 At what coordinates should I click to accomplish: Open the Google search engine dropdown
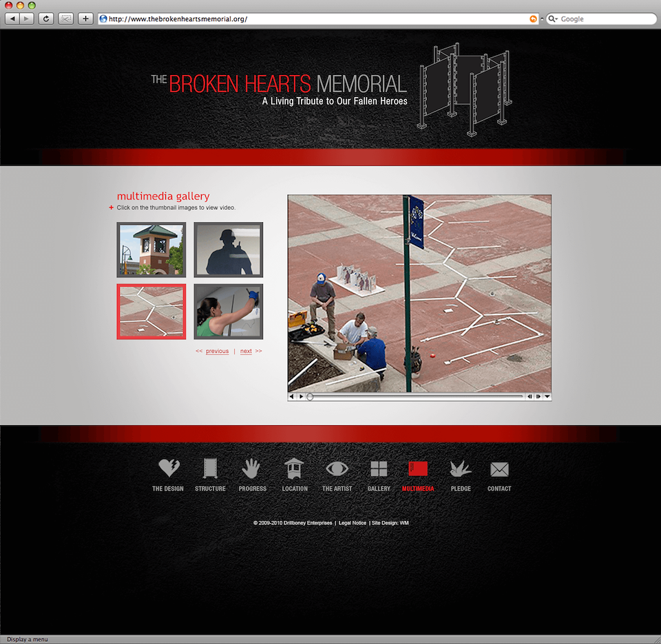553,19
